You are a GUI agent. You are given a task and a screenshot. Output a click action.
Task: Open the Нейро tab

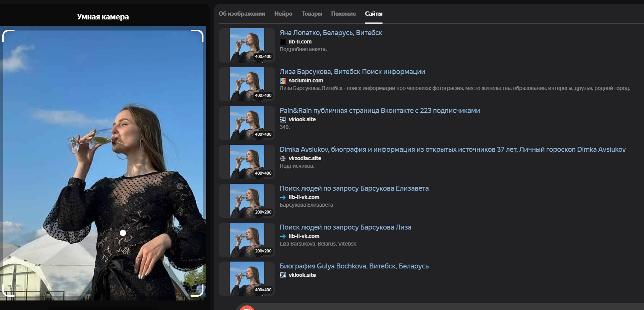click(283, 14)
